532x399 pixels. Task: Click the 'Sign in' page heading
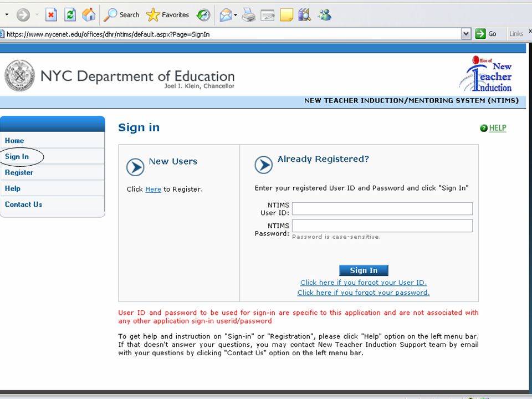click(x=139, y=127)
